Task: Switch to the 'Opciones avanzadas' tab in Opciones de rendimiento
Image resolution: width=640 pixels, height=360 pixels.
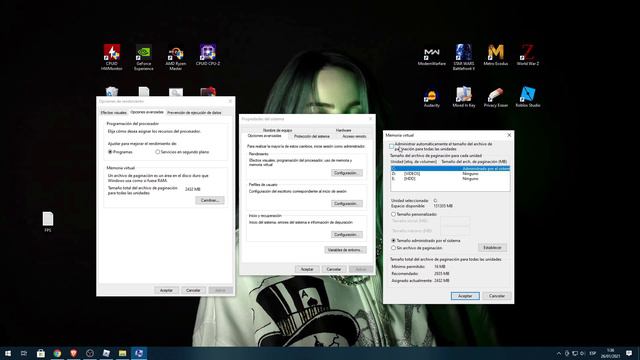Action: coord(147,112)
